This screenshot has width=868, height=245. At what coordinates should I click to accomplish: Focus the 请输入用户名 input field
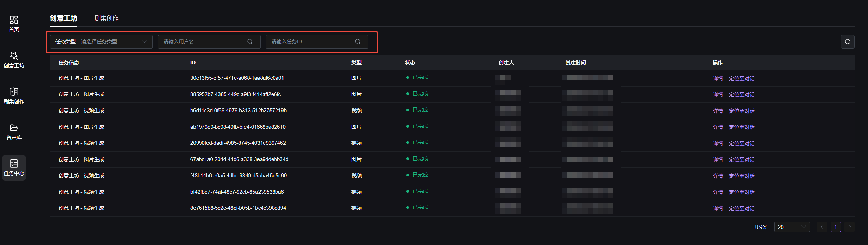point(209,42)
